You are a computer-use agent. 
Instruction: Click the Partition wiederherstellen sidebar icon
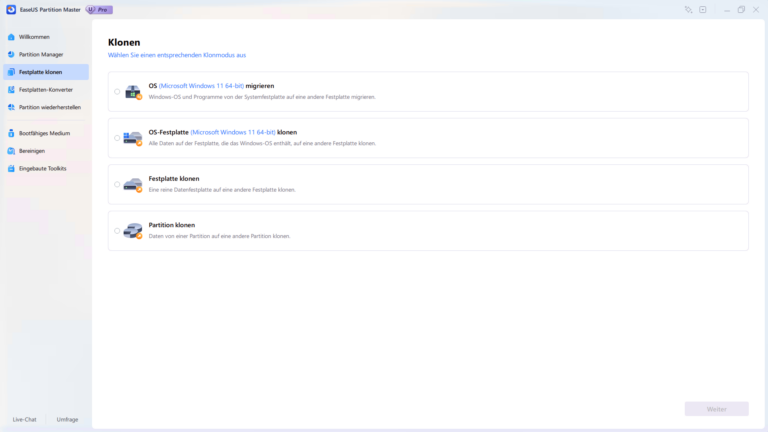(x=11, y=107)
